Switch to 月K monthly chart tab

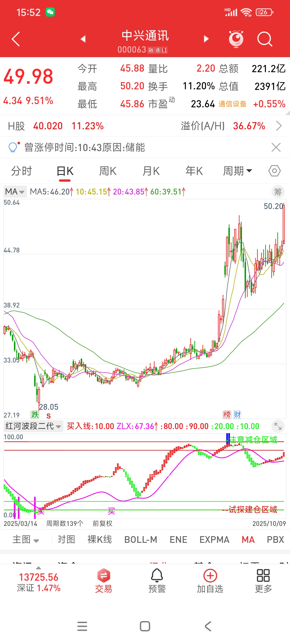click(x=151, y=171)
